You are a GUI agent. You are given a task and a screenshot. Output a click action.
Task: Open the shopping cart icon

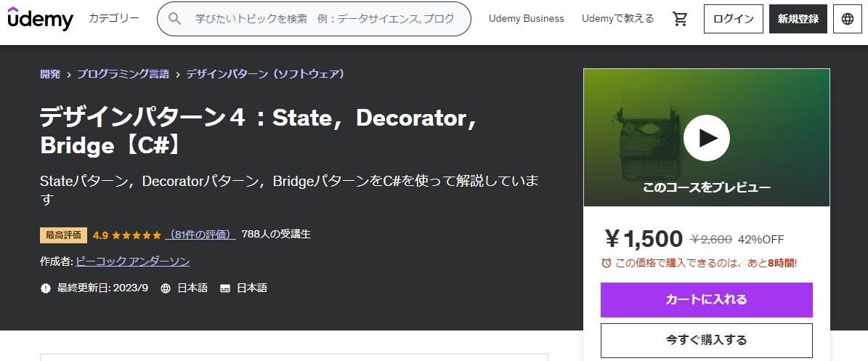(x=680, y=19)
